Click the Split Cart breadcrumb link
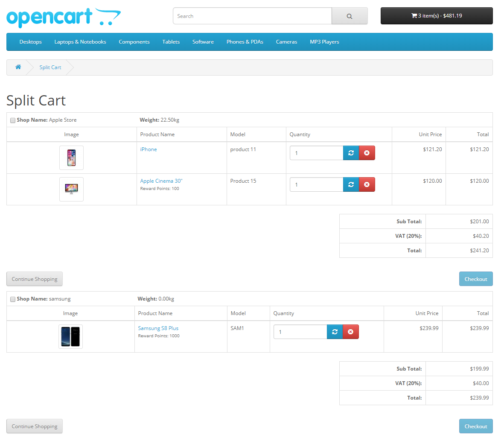 click(x=50, y=67)
